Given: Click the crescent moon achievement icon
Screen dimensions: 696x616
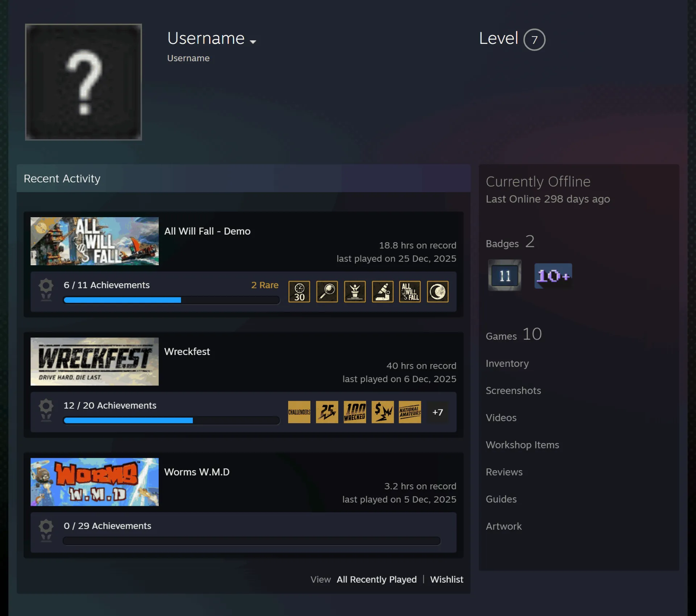Looking at the screenshot, I should coord(438,292).
